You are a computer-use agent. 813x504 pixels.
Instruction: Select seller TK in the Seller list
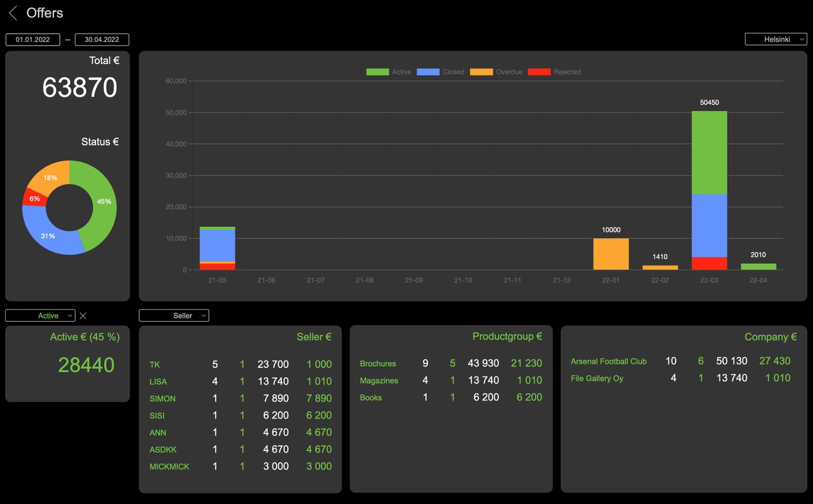coord(155,364)
